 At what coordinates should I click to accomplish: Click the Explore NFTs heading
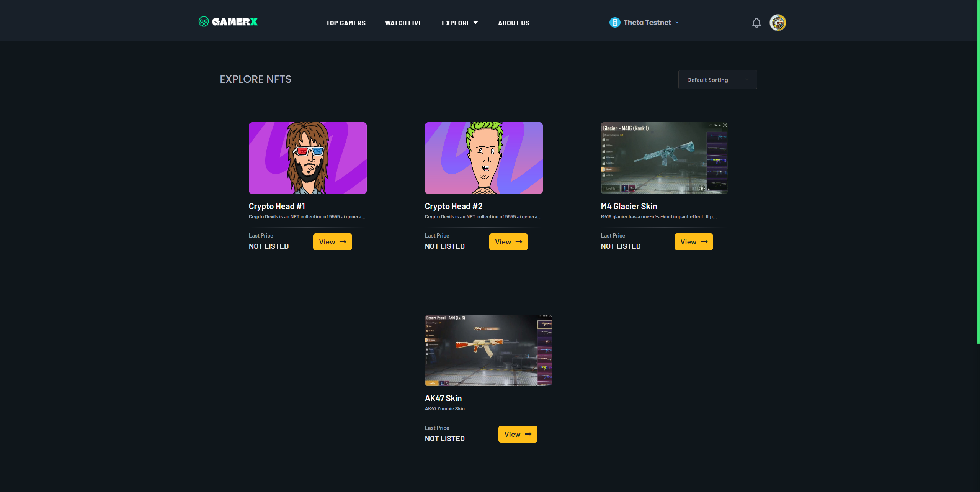(x=255, y=79)
